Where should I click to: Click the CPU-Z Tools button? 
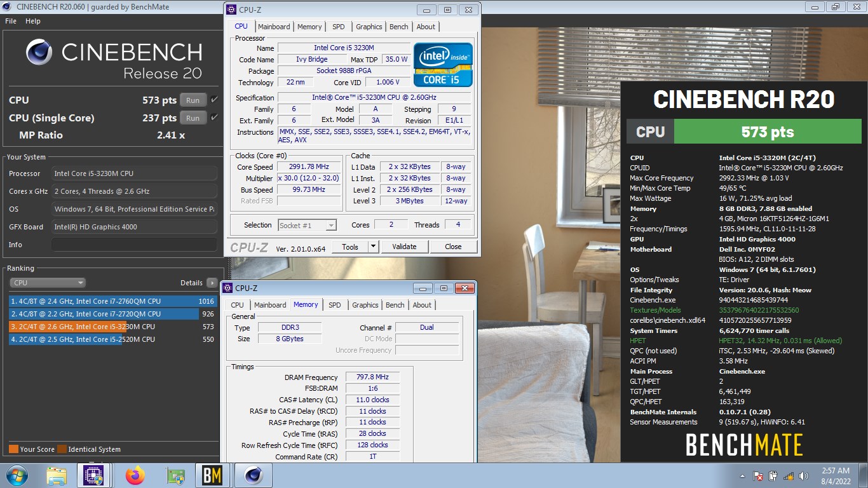[x=350, y=247]
